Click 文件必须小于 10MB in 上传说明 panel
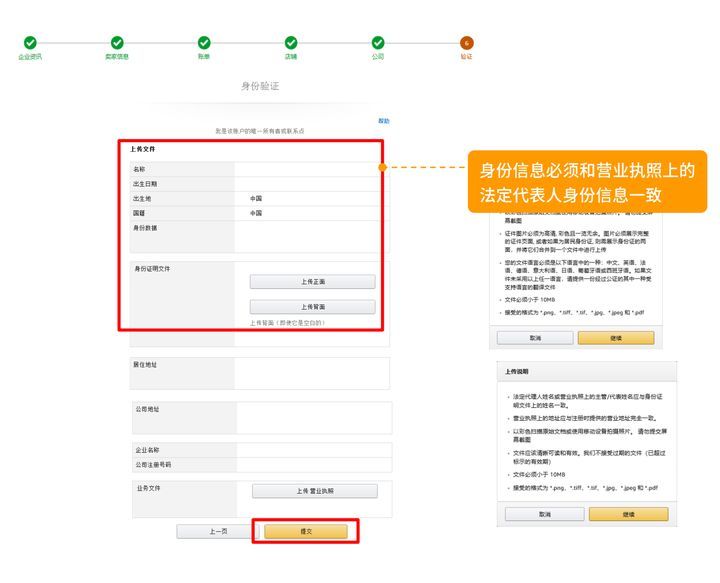Screen dimensions: 720x583 point(539,474)
